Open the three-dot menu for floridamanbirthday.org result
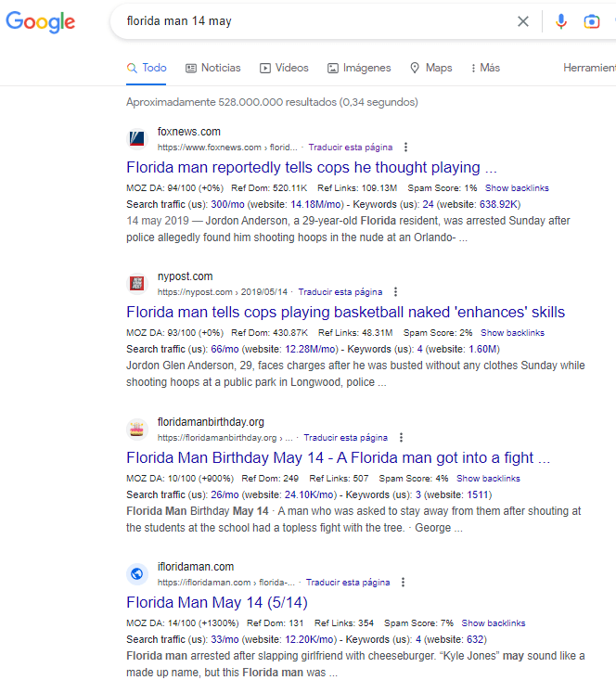The width and height of the screenshot is (616, 693). tap(401, 438)
